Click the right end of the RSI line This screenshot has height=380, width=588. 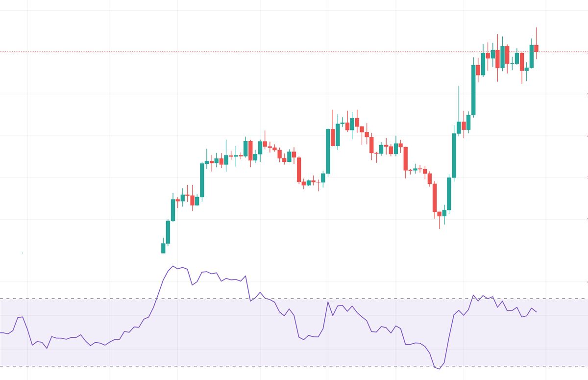(x=537, y=312)
